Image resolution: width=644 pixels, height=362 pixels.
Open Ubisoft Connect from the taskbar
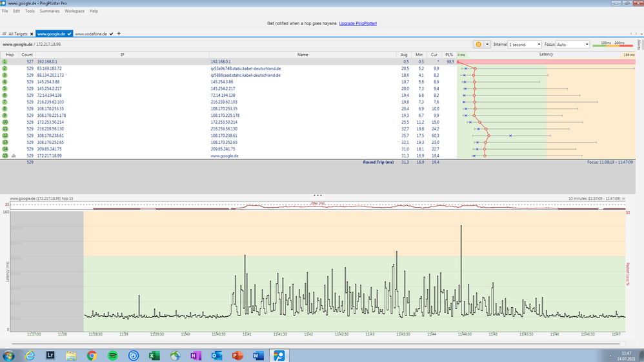click(134, 356)
